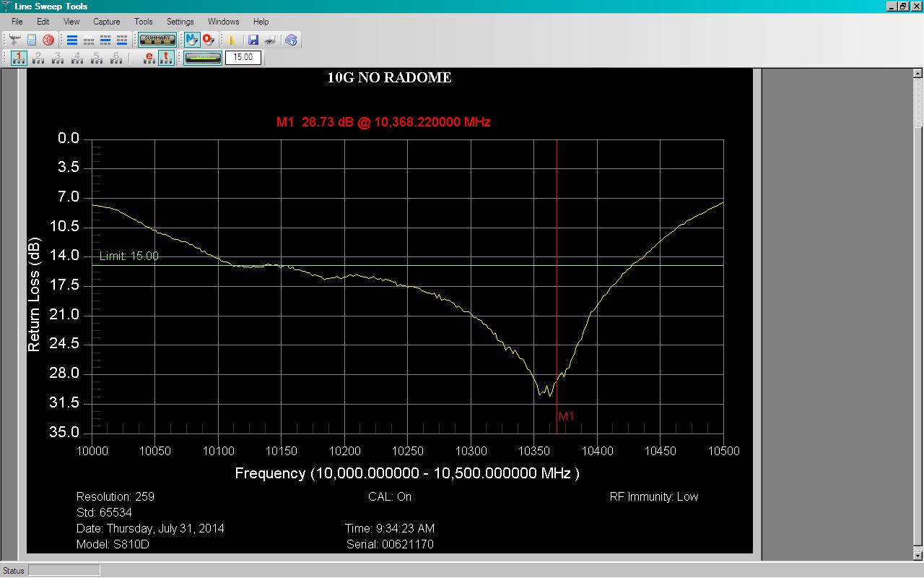The height and width of the screenshot is (578, 924).
Task: Toggle the marker table 't' button
Action: tap(166, 58)
